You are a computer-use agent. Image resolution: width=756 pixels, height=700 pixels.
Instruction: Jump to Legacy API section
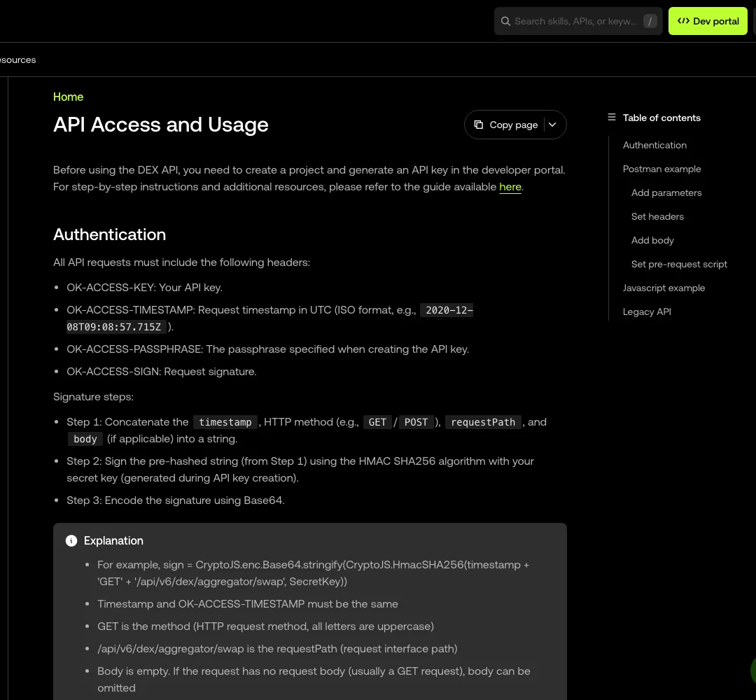(x=647, y=312)
